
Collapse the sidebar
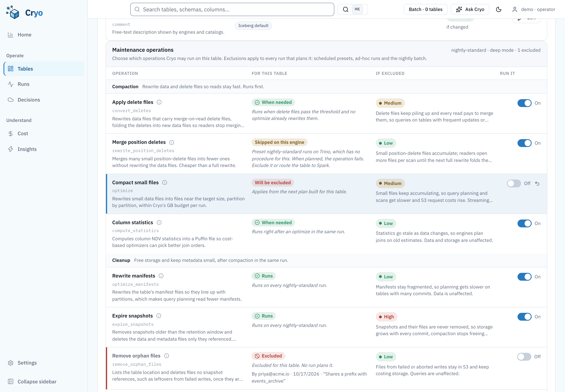click(44, 381)
